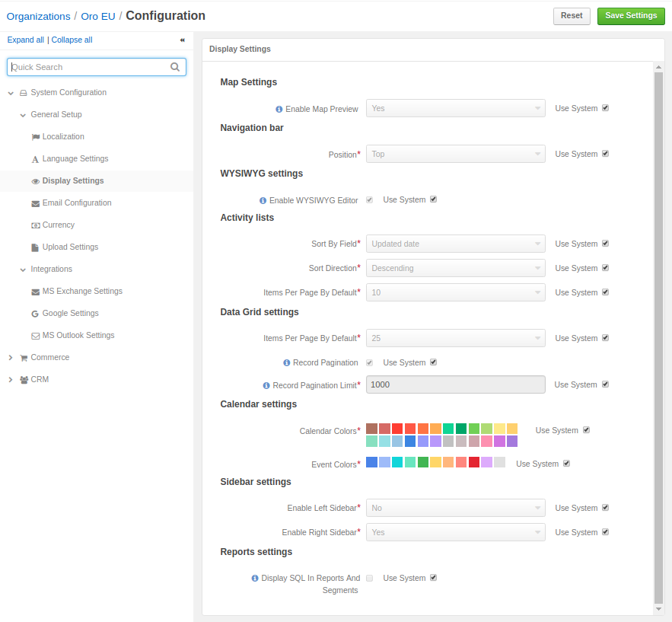Check the Display SQL In Reports checkbox
672x622 pixels.
pos(369,579)
